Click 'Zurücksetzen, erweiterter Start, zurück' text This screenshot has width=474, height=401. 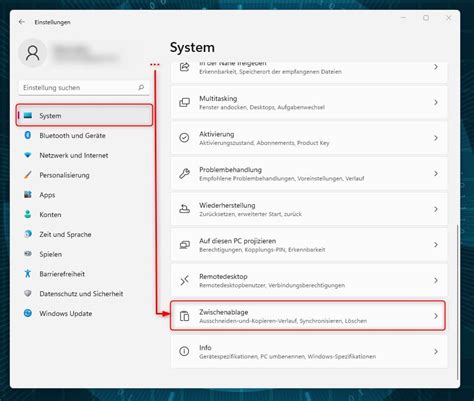[250, 214]
